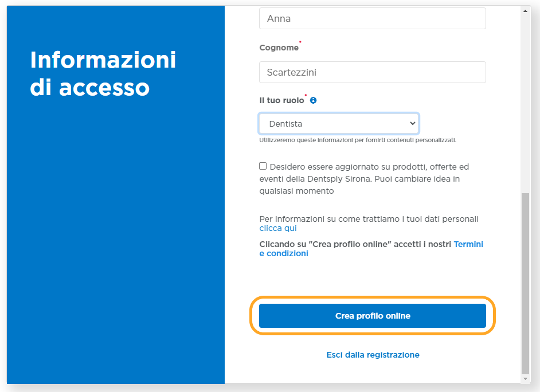
Task: Click the Cognome field label
Action: point(279,48)
